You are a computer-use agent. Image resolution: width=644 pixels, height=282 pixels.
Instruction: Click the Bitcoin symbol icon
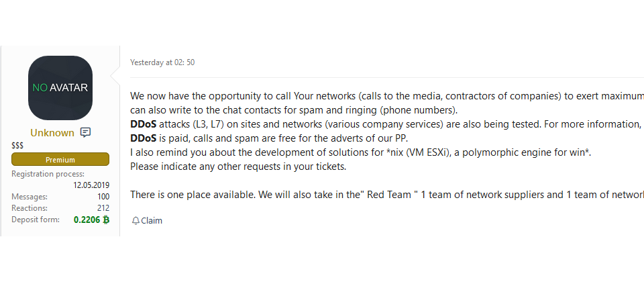(x=106, y=220)
